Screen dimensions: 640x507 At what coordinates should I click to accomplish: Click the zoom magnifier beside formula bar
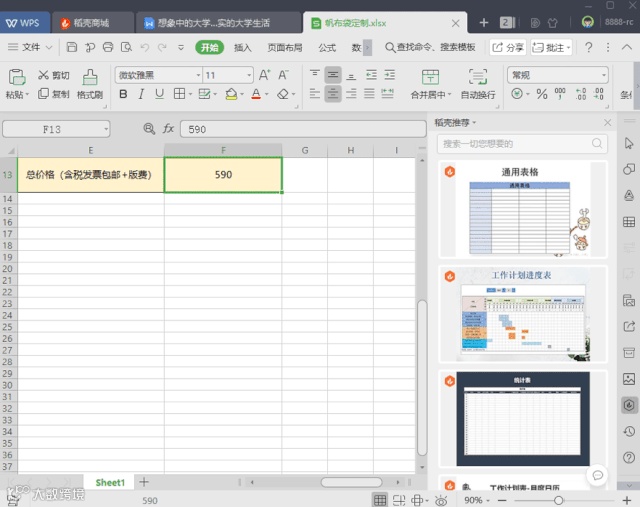(x=149, y=129)
